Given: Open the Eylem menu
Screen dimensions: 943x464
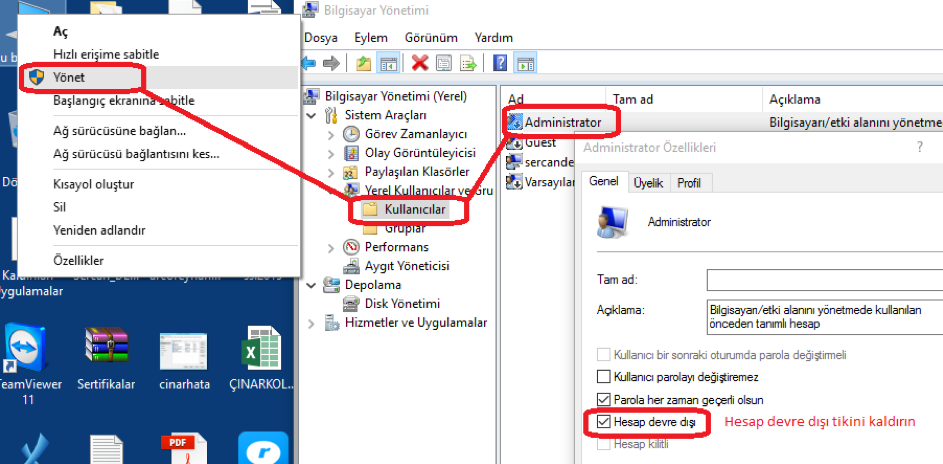Looking at the screenshot, I should pyautogui.click(x=370, y=38).
